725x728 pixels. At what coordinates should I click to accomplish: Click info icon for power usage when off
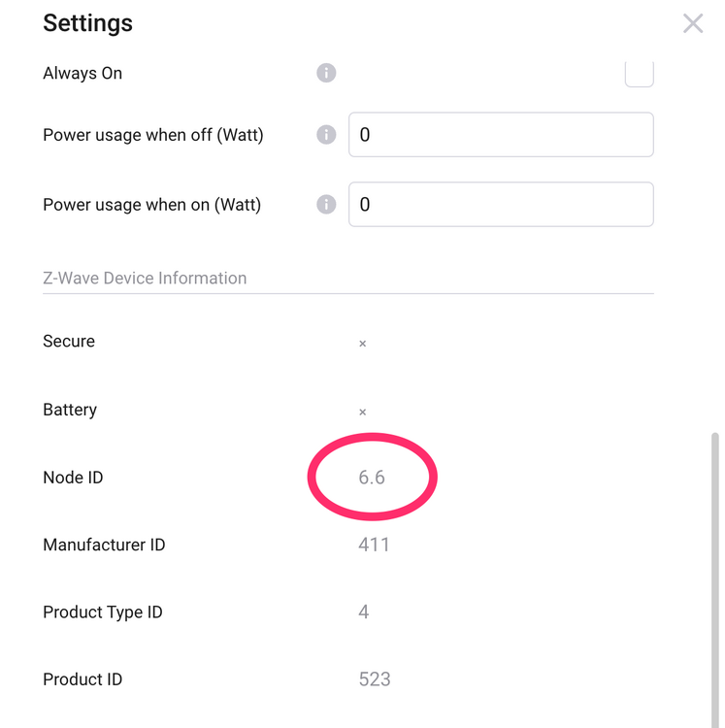coord(326,135)
